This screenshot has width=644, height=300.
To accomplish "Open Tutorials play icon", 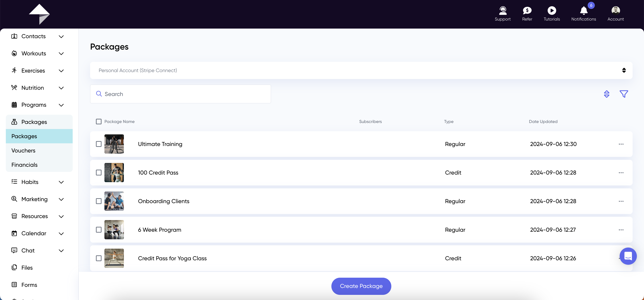I will [x=552, y=10].
